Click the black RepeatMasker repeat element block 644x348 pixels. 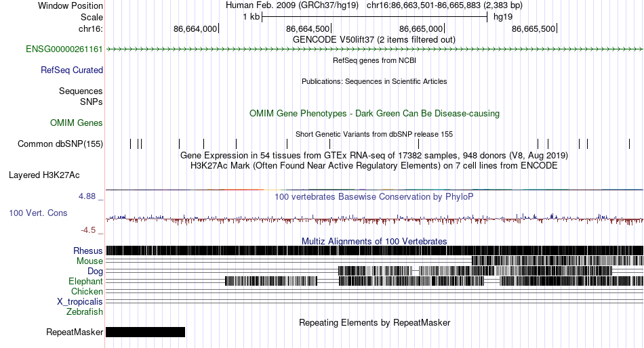pyautogui.click(x=145, y=332)
